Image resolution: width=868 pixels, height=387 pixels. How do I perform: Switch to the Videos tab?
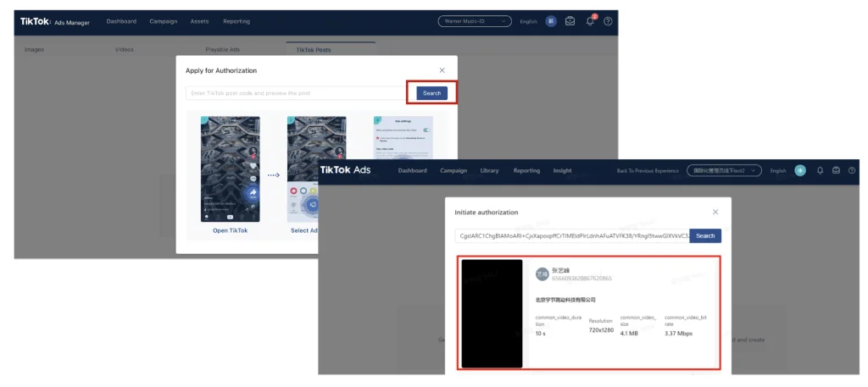coord(124,49)
